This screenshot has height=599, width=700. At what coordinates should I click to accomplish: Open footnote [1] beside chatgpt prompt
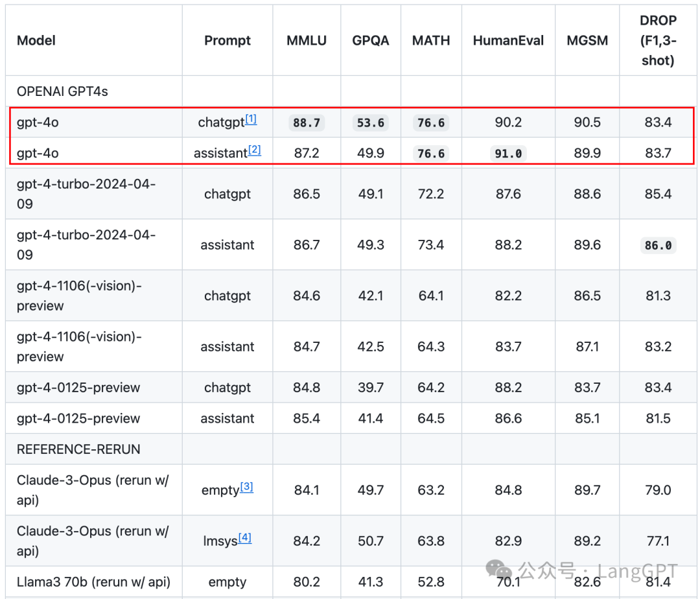point(251,120)
